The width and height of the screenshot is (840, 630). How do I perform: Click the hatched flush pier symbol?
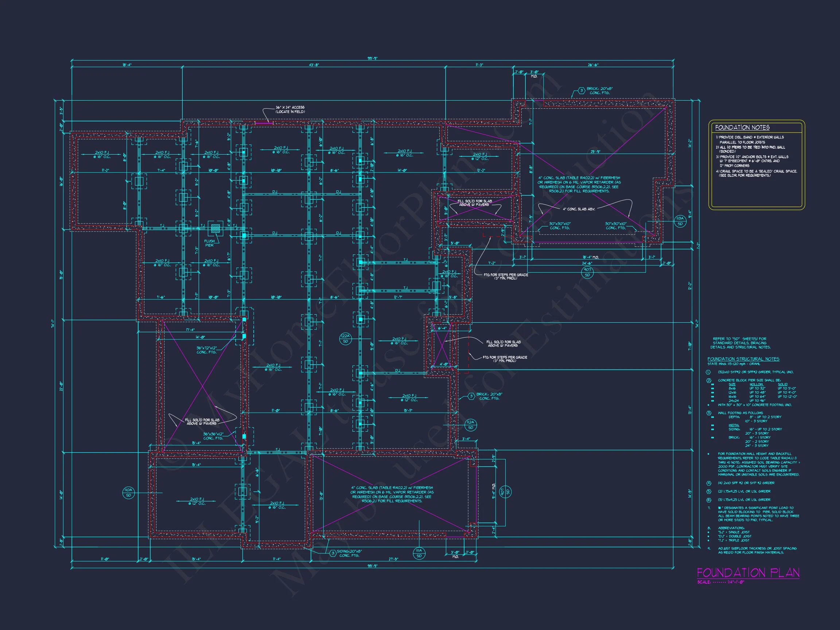[x=215, y=228]
